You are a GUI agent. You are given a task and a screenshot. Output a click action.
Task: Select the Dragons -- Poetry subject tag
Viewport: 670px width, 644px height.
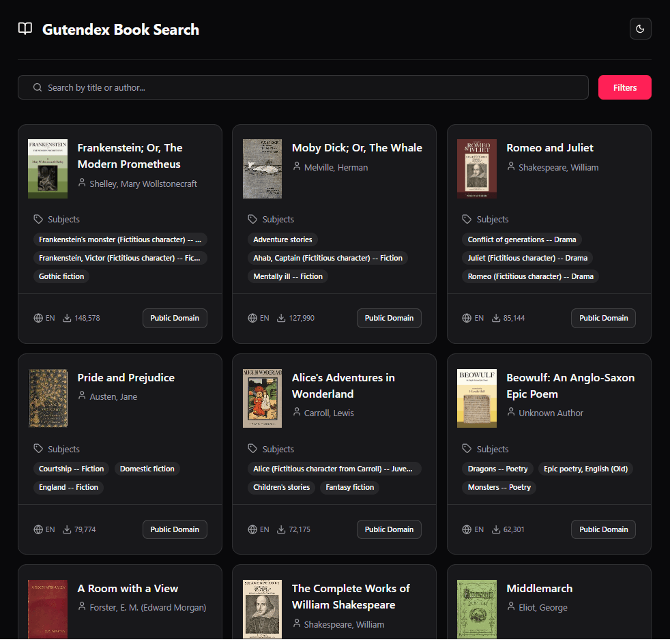point(497,469)
